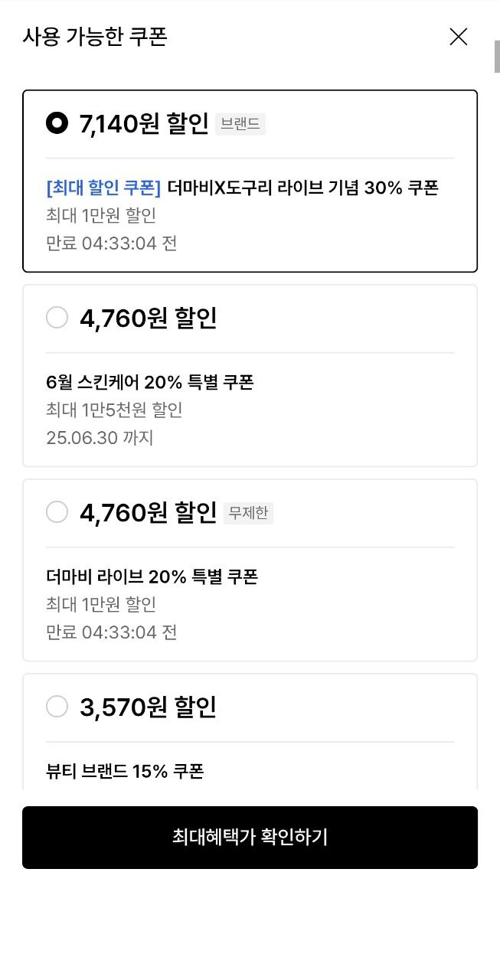Click the 더마비 라이브 20% 특별 쿠폰 title
The width and height of the screenshot is (500, 980).
click(152, 577)
